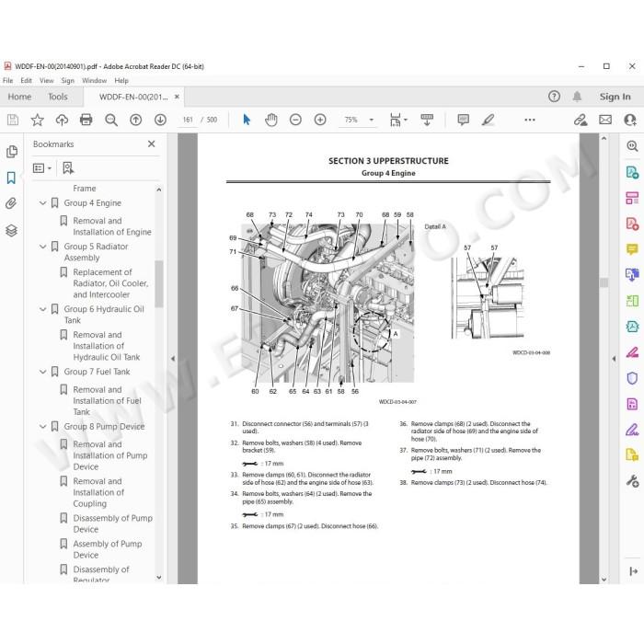Open Removal and Installation of Coupling bookmark
The height and width of the screenshot is (644, 644).
click(98, 492)
